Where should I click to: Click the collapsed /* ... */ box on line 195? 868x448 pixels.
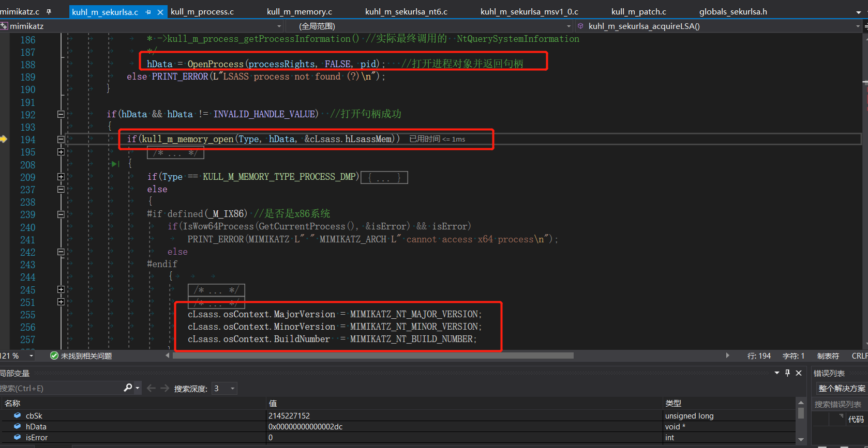(175, 152)
